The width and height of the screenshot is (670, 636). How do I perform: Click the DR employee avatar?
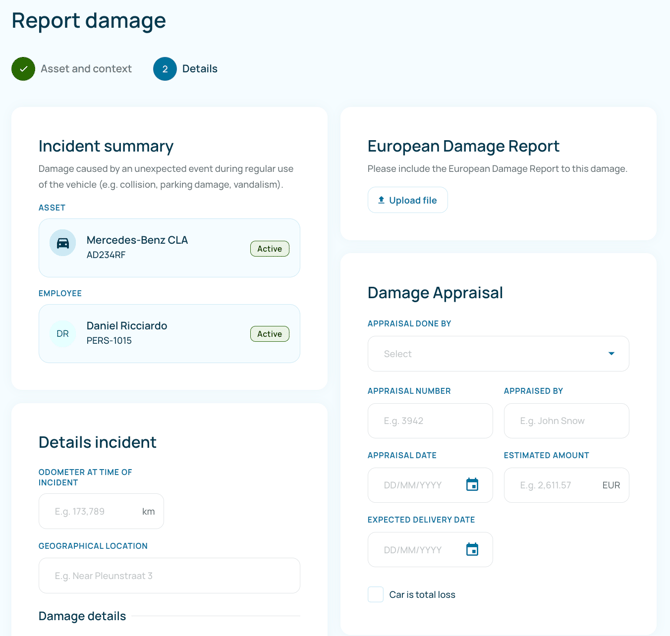(63, 333)
